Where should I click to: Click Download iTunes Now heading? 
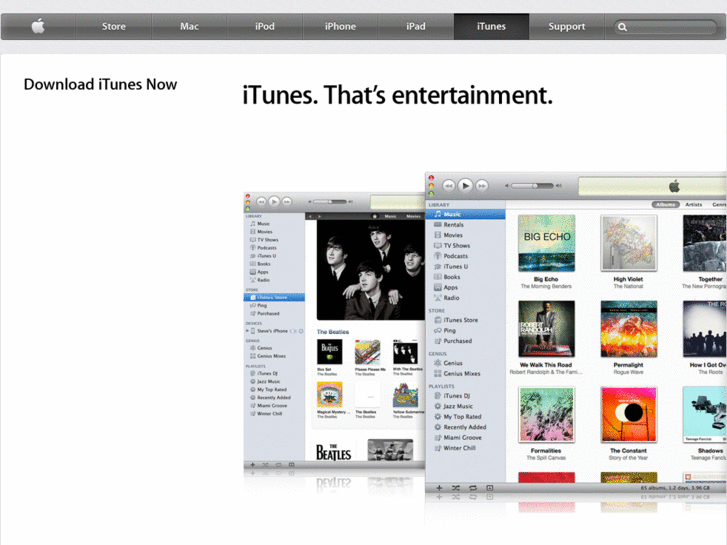coord(100,84)
